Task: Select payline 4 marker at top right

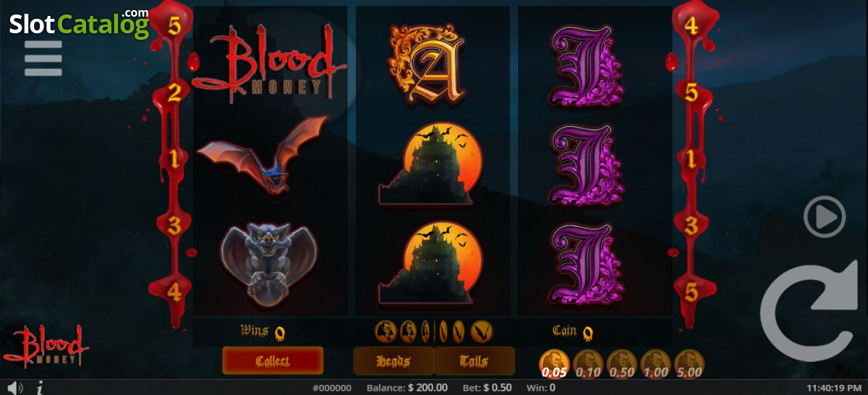Action: (x=691, y=27)
